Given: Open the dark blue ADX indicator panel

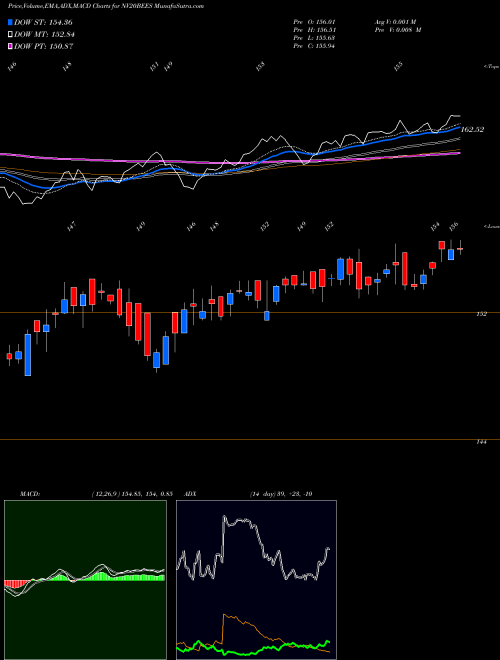Looking at the screenshot, I should point(256,580).
